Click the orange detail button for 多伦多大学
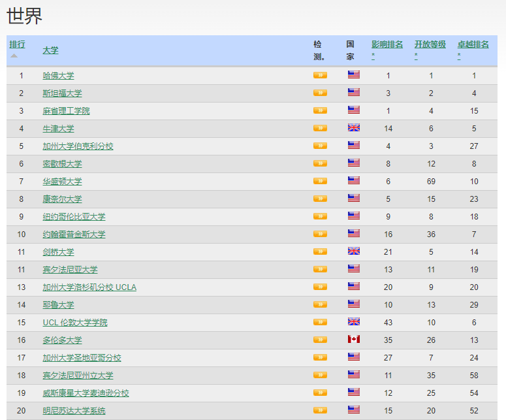506x420 pixels. [x=320, y=340]
